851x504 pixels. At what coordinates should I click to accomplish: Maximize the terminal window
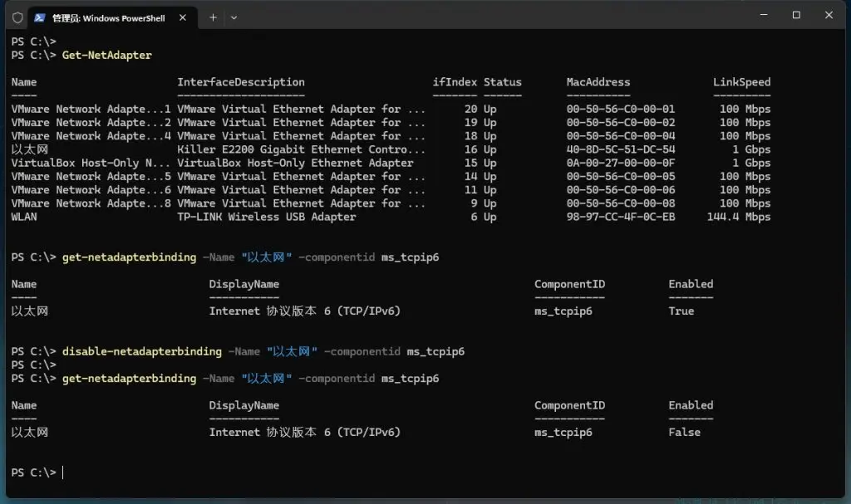click(796, 15)
